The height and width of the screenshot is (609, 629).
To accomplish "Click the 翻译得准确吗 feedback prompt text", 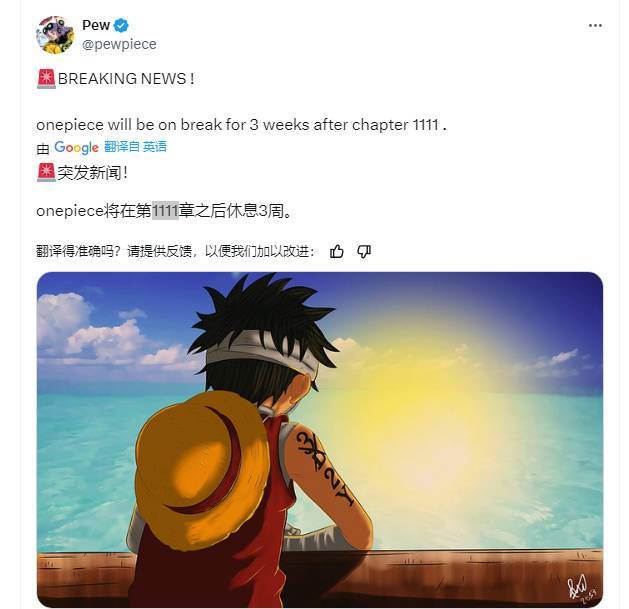I will (x=175, y=252).
